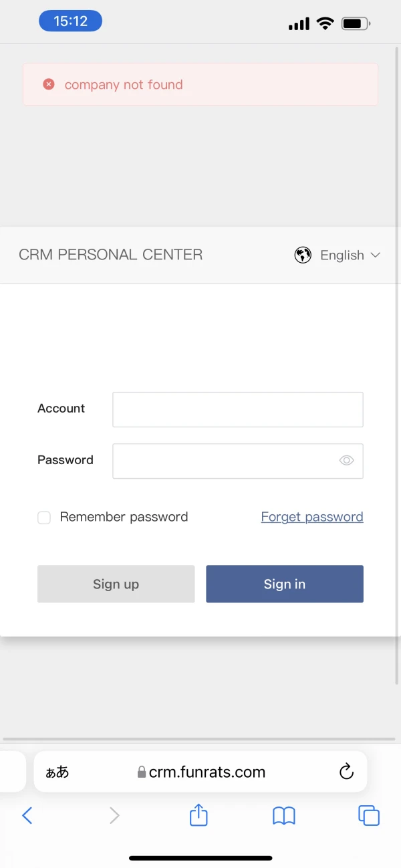This screenshot has height=868, width=401.
Task: Click the red error icon in alert
Action: tap(49, 84)
